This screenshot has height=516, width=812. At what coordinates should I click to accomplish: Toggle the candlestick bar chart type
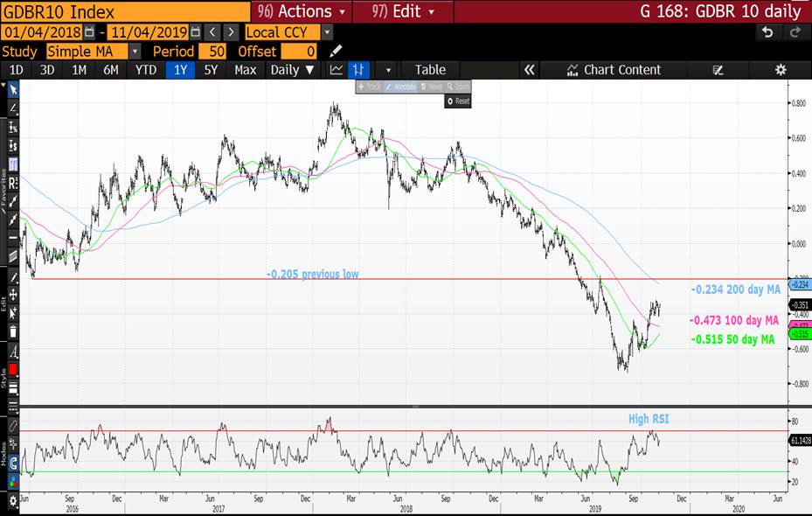pos(358,70)
